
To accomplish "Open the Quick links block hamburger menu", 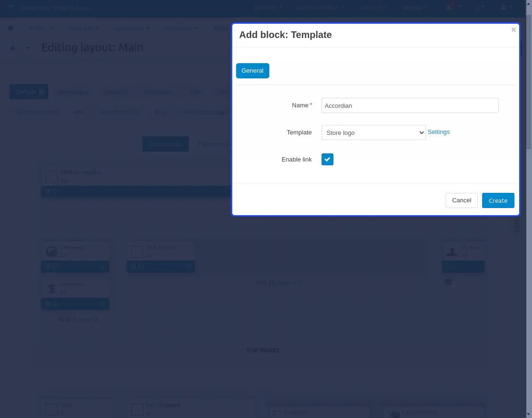I will (x=188, y=266).
